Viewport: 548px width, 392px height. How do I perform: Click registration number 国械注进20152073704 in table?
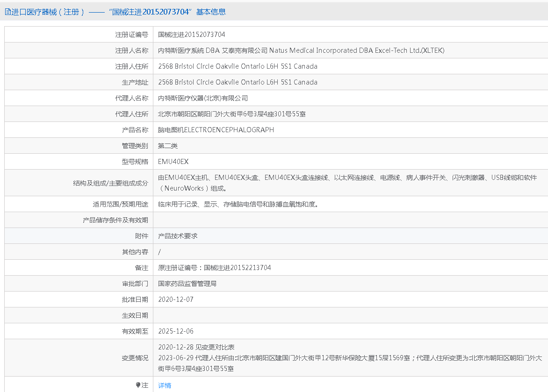pyautogui.click(x=192, y=35)
